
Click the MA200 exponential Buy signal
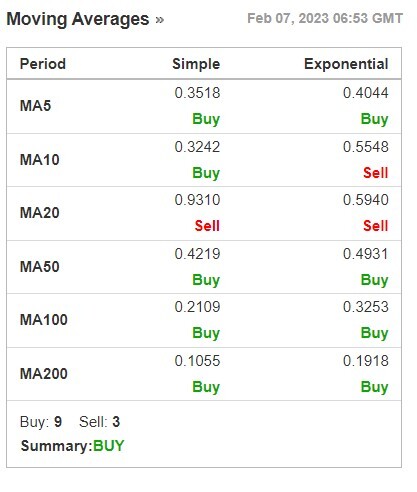pyautogui.click(x=374, y=387)
